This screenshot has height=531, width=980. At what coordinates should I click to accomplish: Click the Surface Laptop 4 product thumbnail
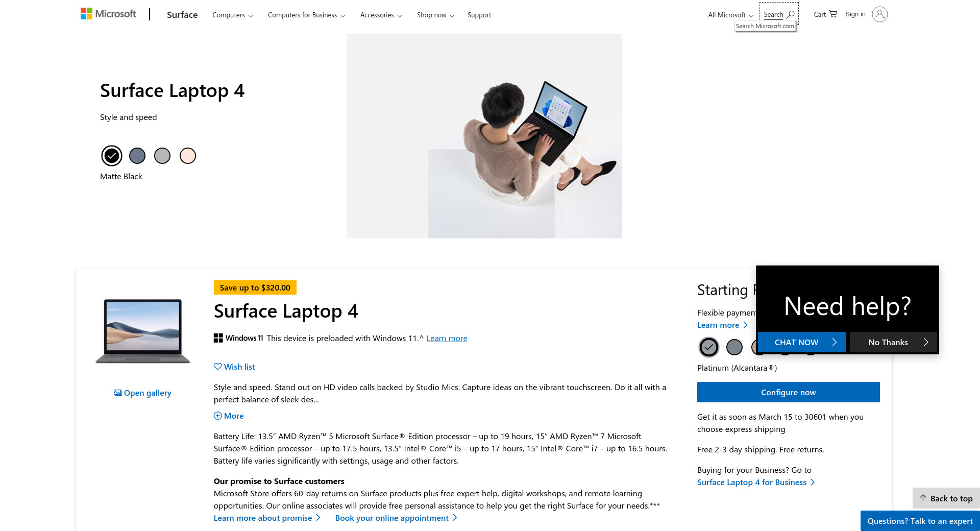tap(142, 331)
